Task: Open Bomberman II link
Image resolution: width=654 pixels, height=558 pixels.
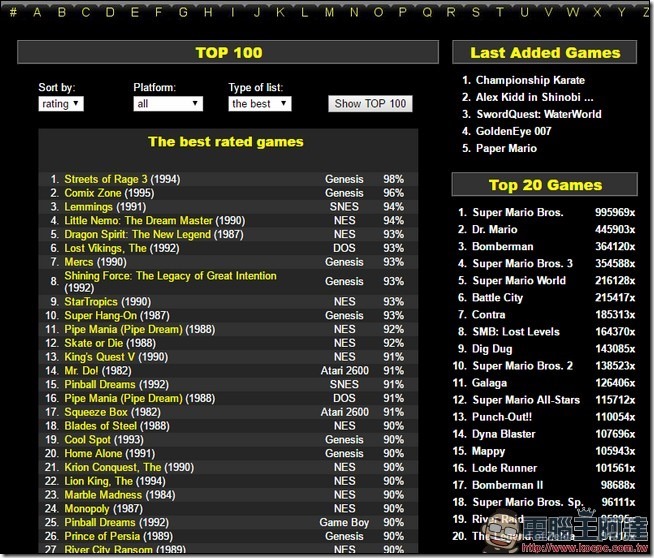Action: (x=508, y=485)
